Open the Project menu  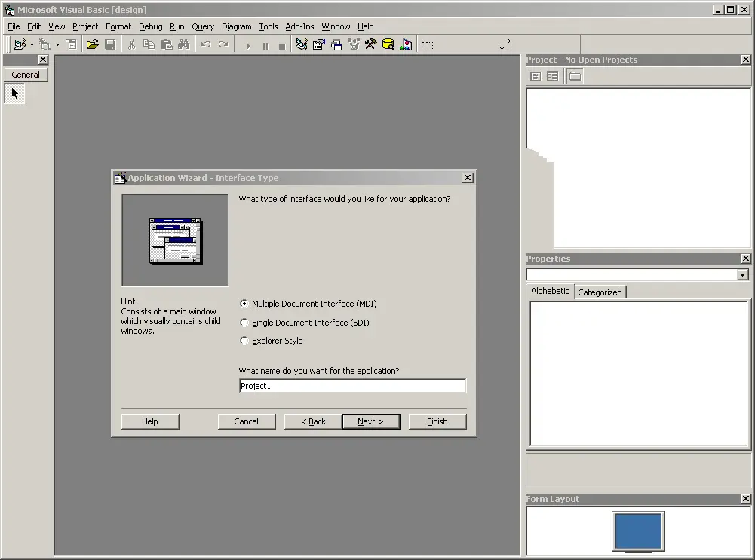[x=85, y=26]
